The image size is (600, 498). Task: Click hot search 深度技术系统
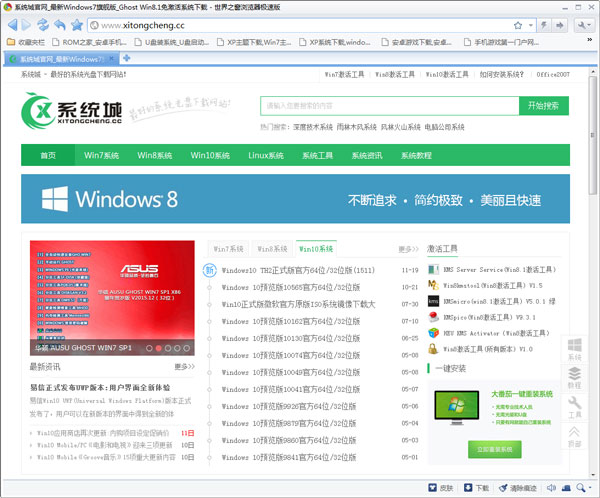[x=313, y=127]
